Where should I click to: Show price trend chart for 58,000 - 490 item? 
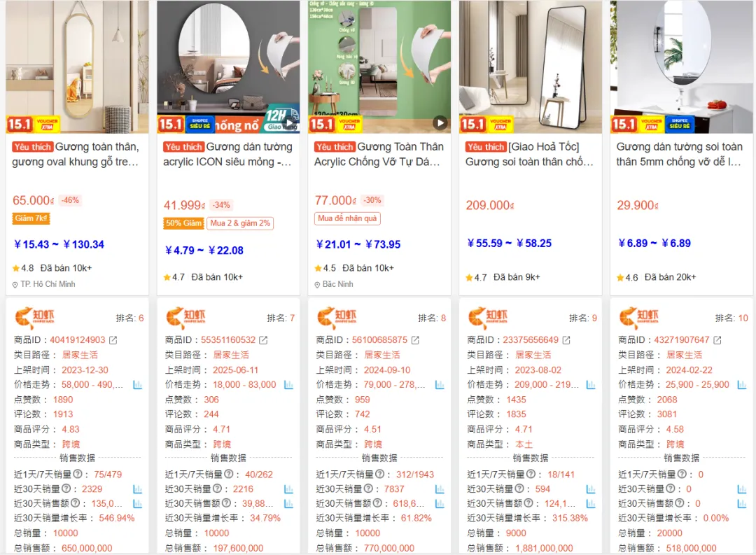[137, 385]
